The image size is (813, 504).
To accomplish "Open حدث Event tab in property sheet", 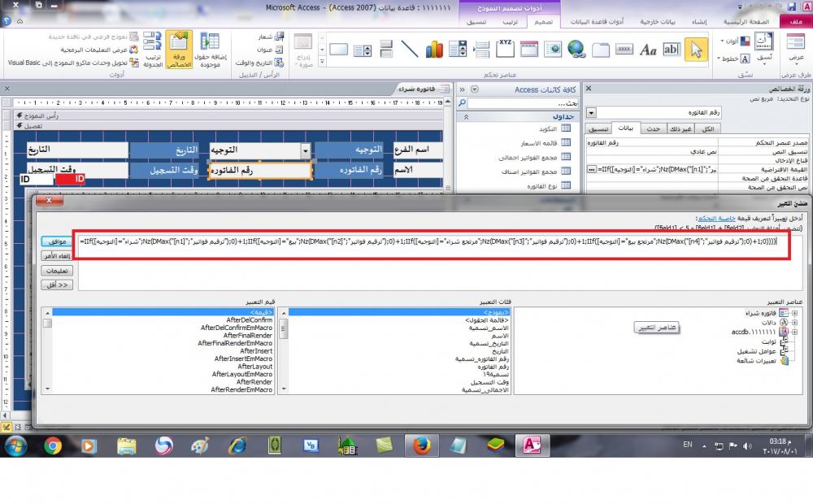I will tap(654, 128).
